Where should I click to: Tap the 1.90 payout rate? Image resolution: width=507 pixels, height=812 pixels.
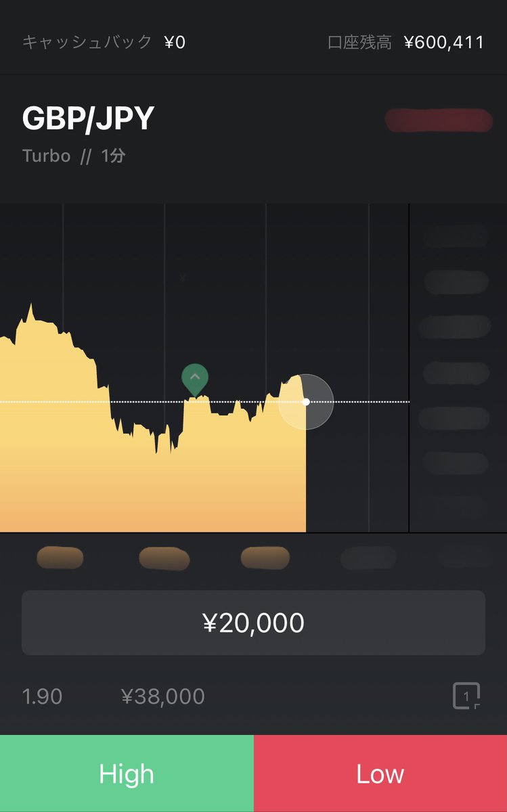[x=42, y=696]
